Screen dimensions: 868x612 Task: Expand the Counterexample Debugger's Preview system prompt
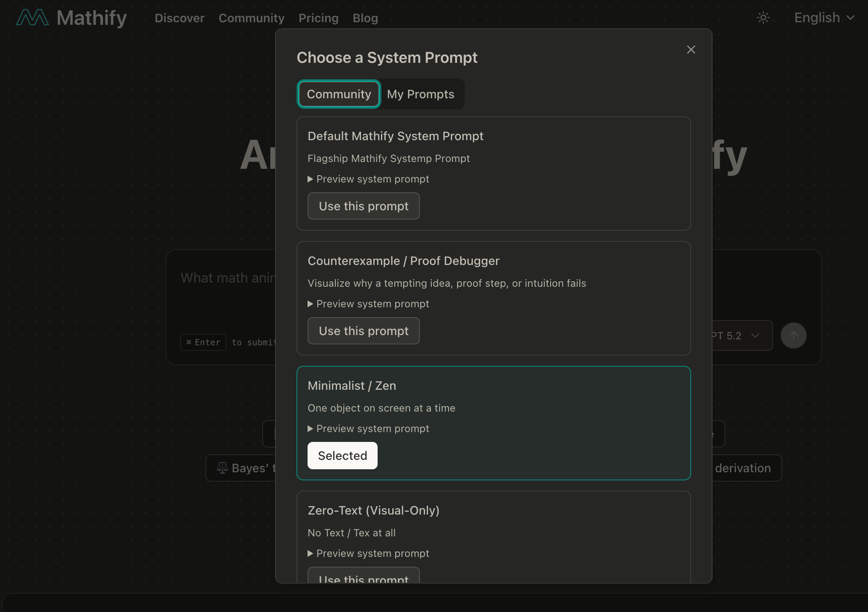click(x=368, y=304)
